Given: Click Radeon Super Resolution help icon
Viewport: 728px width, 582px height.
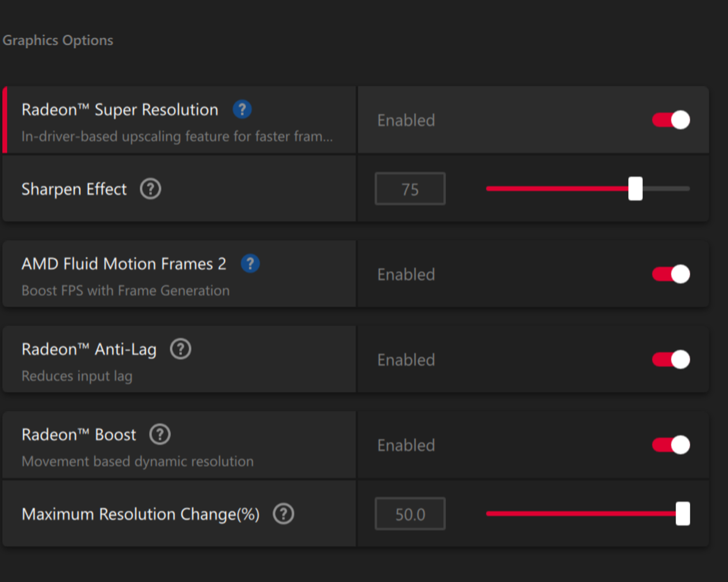Looking at the screenshot, I should click(x=242, y=109).
